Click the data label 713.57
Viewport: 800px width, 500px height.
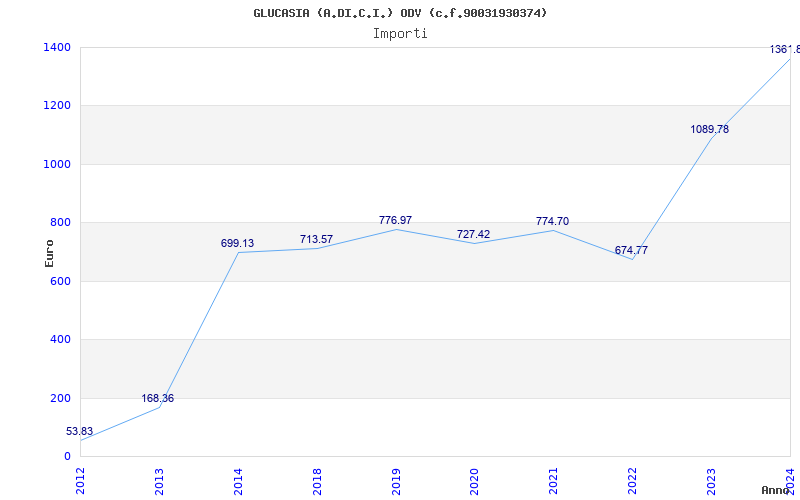pos(316,239)
